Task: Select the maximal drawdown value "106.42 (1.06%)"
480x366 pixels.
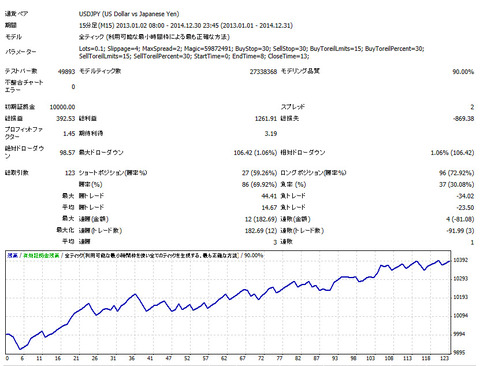Action: click(x=255, y=153)
